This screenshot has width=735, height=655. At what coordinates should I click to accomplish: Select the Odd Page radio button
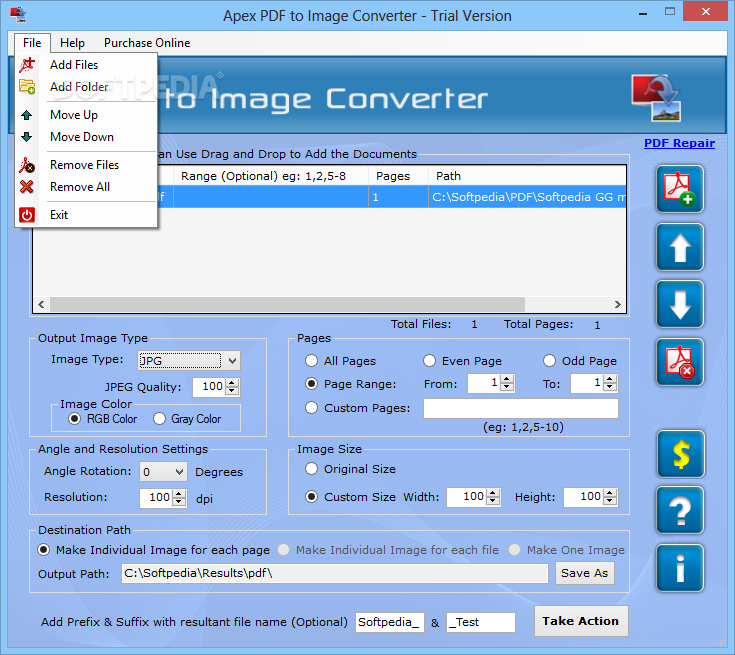[x=549, y=361]
